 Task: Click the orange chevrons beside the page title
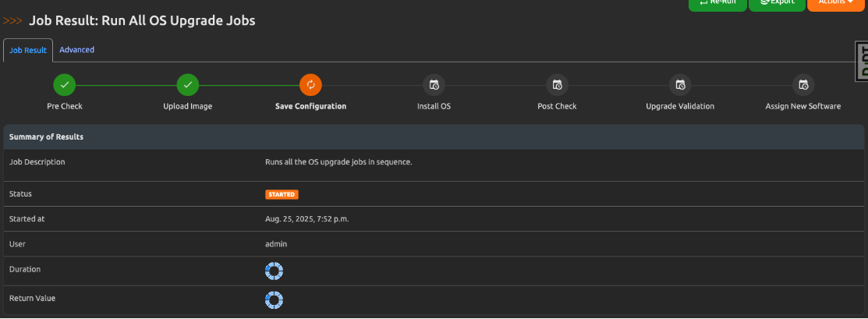pos(13,21)
